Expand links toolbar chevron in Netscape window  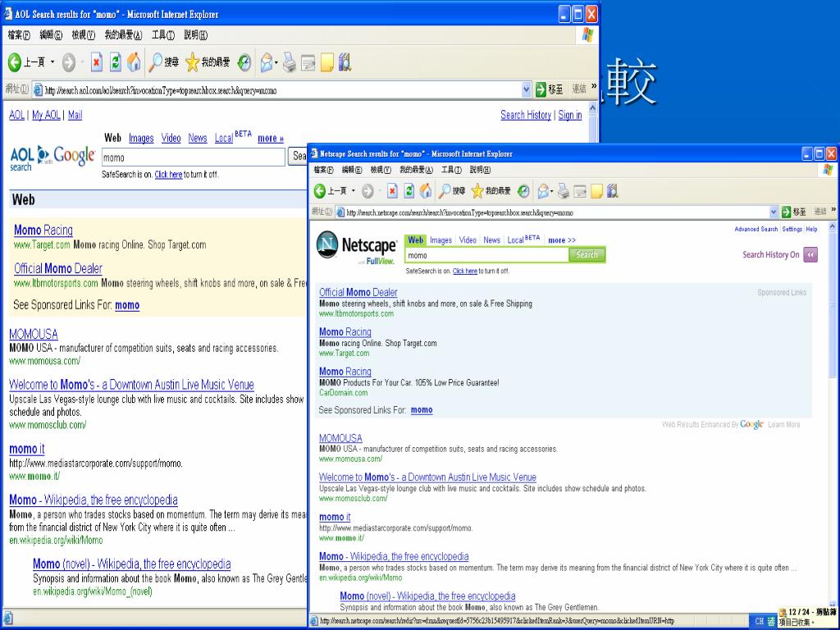point(833,209)
